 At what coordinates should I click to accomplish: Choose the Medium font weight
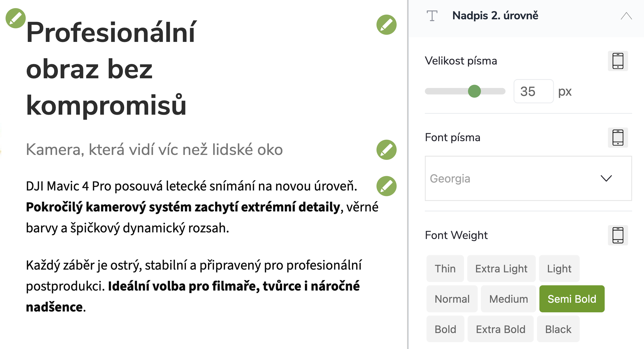pyautogui.click(x=508, y=299)
